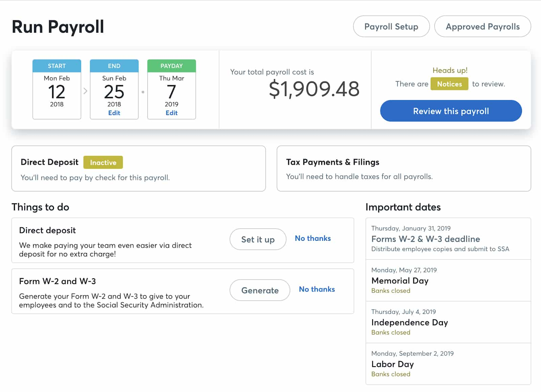
Task: Select the Labor Day important date
Action: (392, 364)
